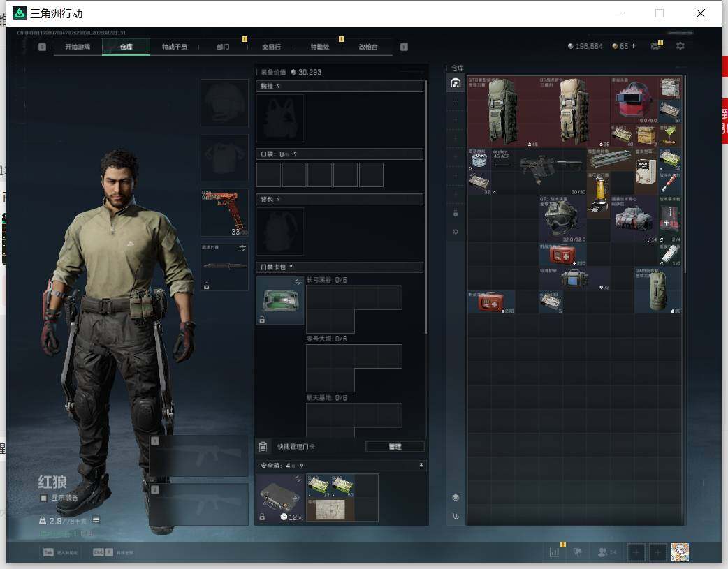Open the friends icon showing 14

tap(606, 552)
